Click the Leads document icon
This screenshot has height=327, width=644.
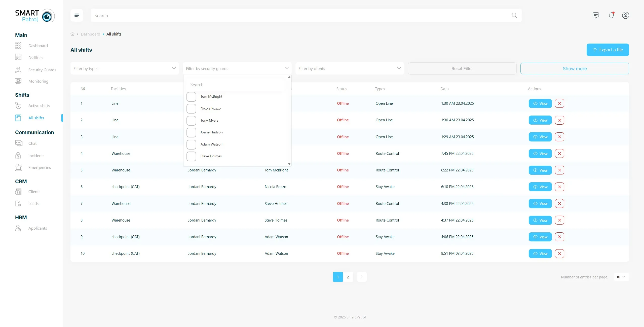tap(18, 203)
